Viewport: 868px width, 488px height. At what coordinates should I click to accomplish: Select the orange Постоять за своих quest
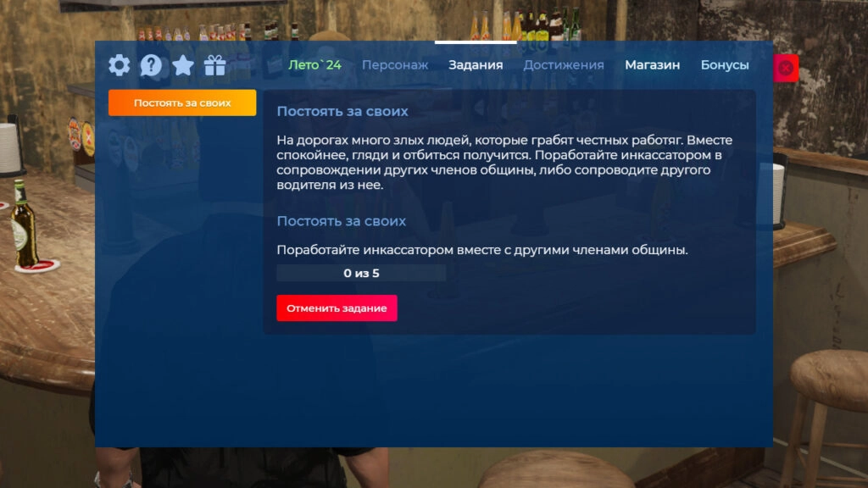(181, 101)
